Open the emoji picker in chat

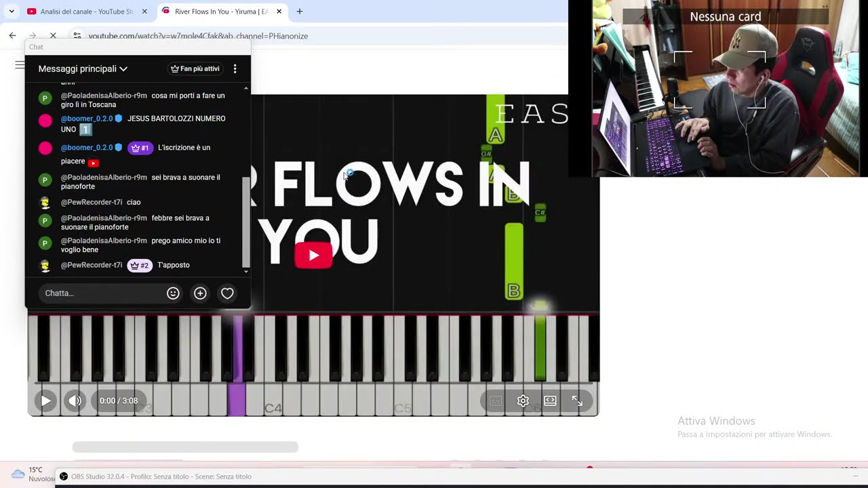point(173,293)
